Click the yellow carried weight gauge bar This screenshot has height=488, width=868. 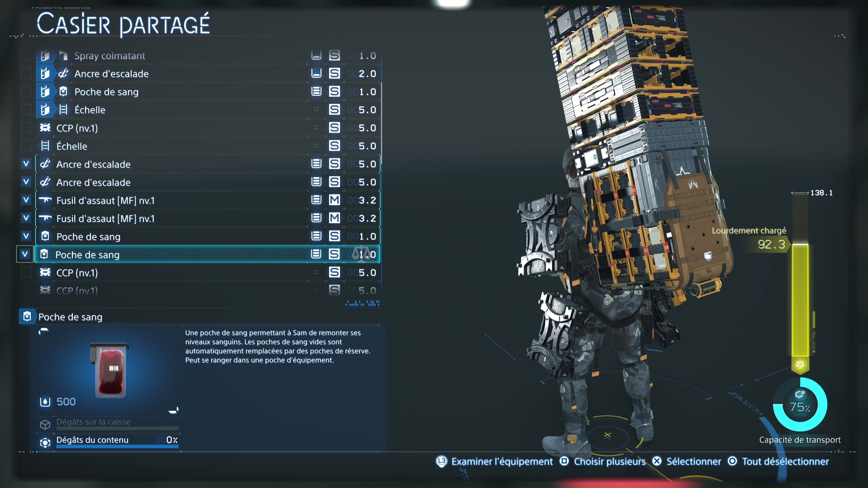point(800,300)
